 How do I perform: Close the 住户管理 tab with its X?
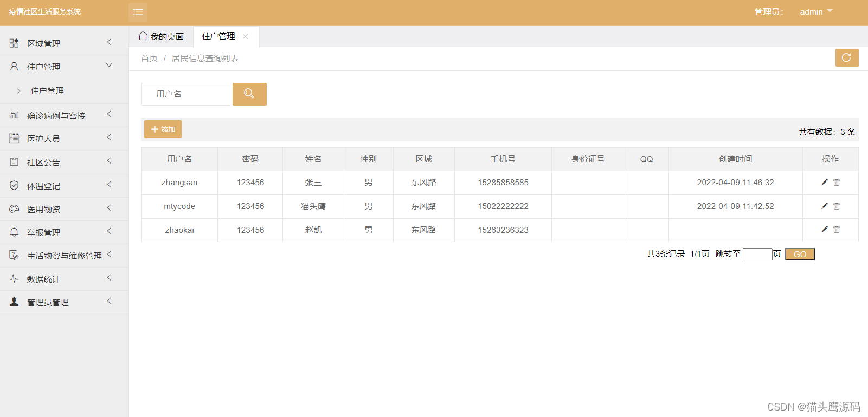coord(245,36)
